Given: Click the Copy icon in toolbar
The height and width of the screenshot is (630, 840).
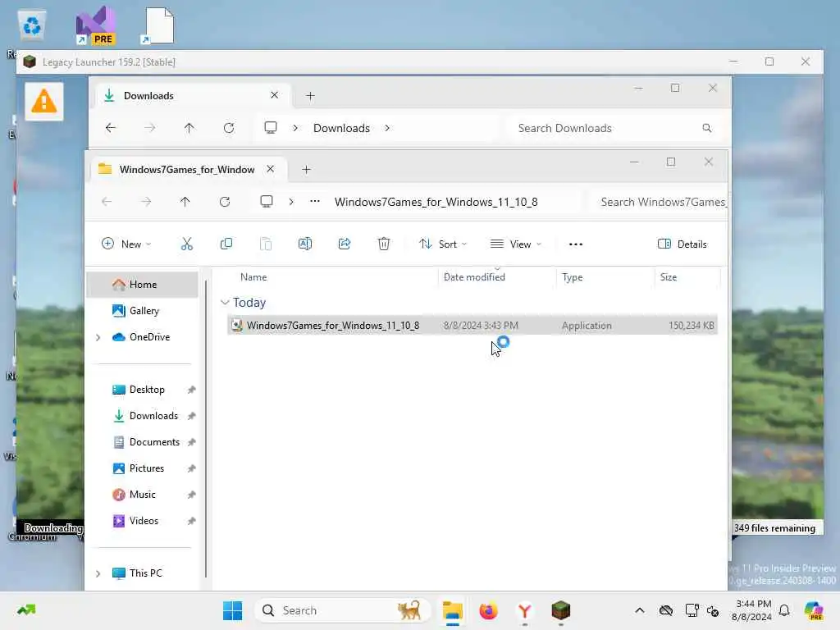Looking at the screenshot, I should 226,244.
